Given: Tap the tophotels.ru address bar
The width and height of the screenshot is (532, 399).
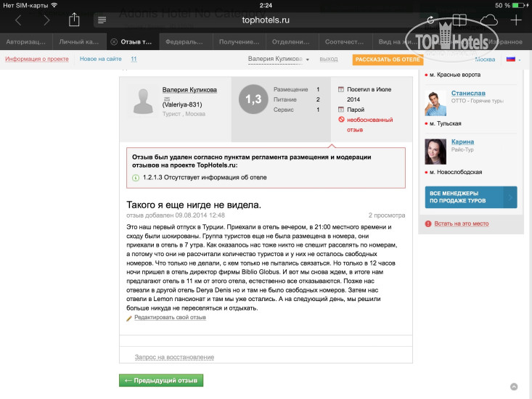Looking at the screenshot, I should tap(266, 20).
